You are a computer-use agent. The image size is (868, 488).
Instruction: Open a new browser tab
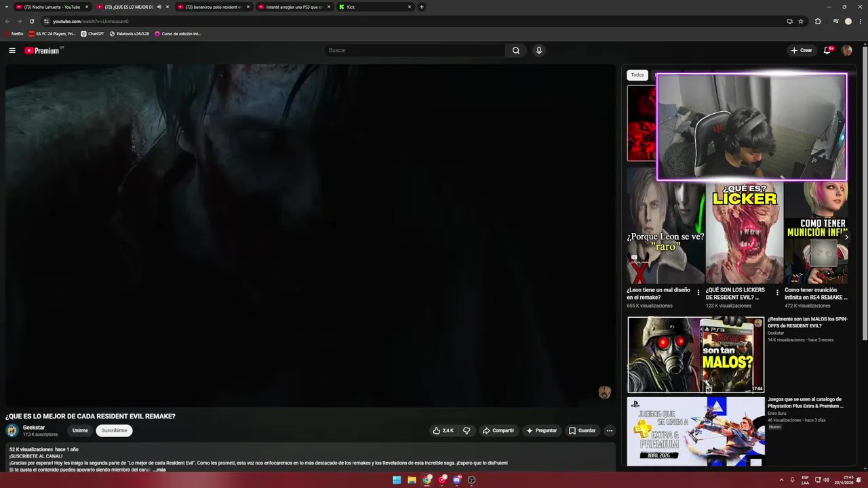click(421, 7)
